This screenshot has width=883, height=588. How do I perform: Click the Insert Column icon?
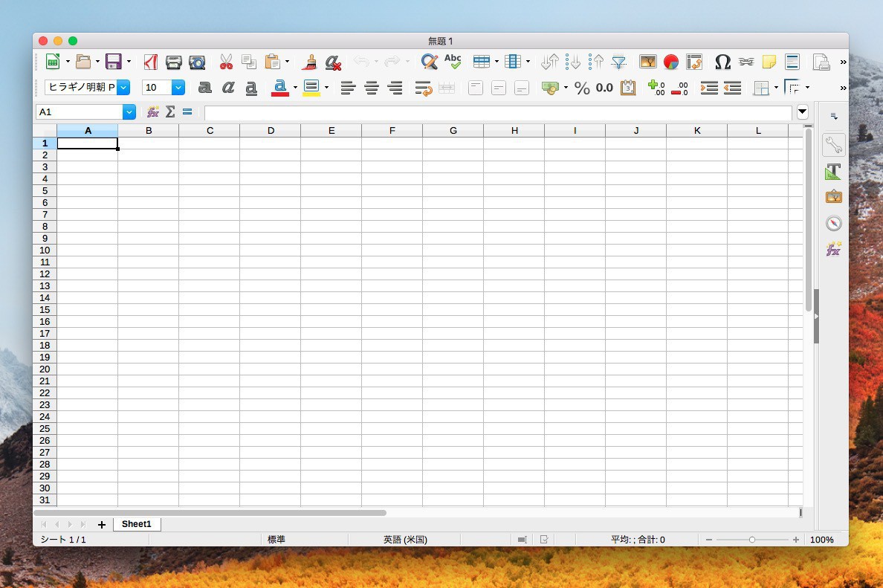(512, 62)
